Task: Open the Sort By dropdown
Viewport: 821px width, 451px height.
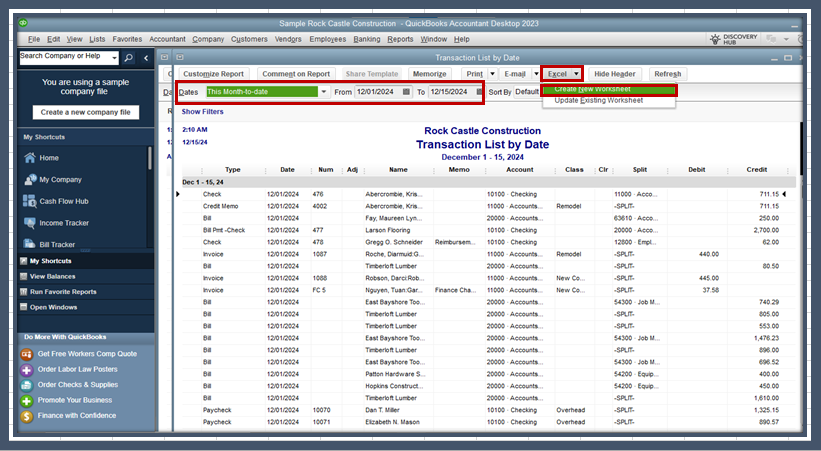Action: pos(527,92)
